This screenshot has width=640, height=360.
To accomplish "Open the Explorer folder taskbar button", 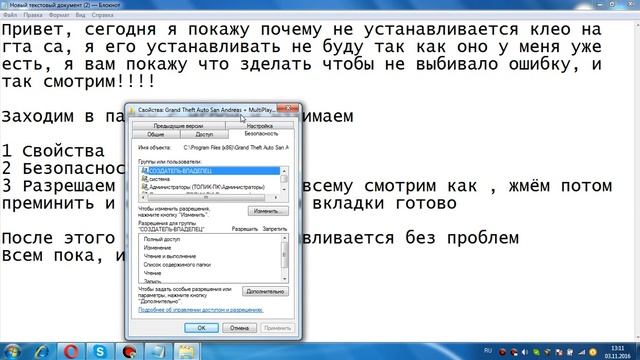I will [187, 351].
